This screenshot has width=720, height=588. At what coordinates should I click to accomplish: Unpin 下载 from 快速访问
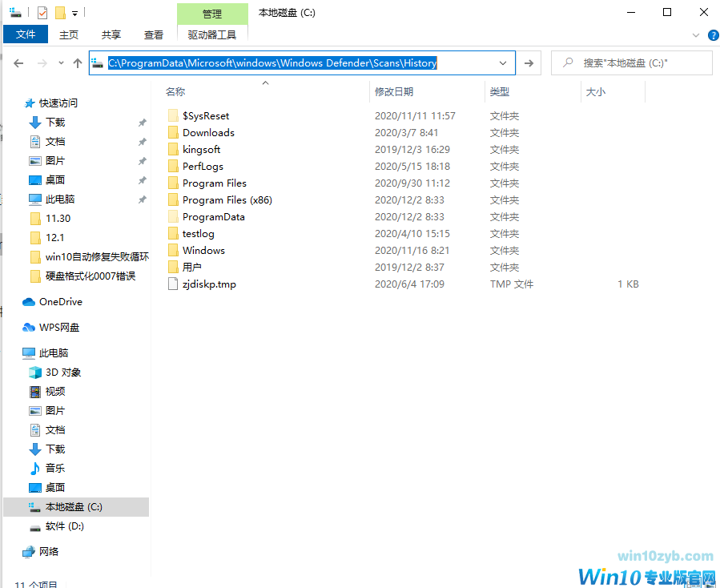click(142, 122)
